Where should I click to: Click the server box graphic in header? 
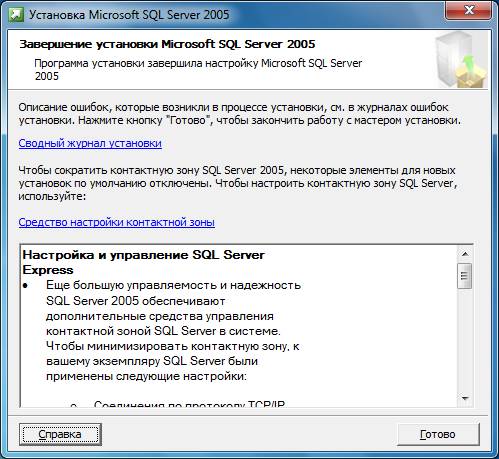461,60
